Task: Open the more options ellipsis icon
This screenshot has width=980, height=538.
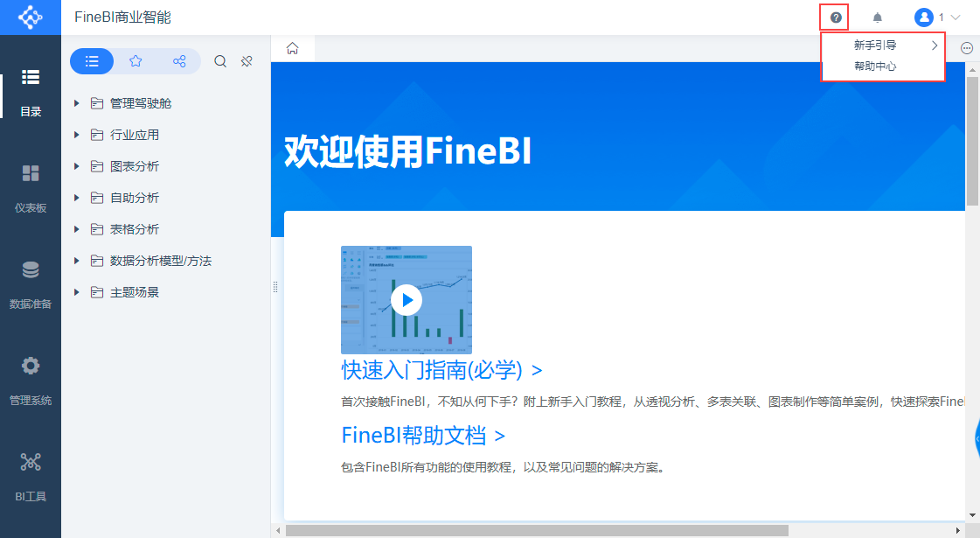Action: [966, 48]
